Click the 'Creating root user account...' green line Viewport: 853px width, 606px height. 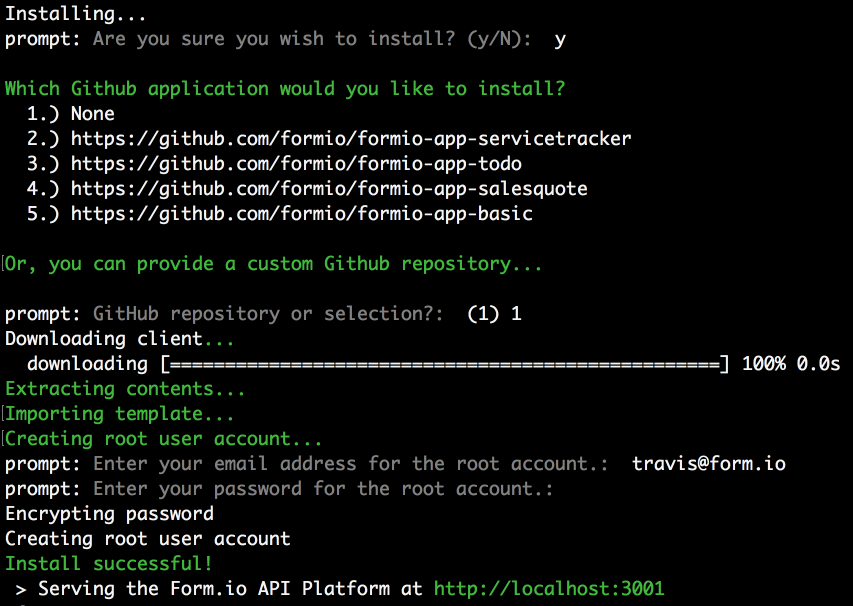click(x=164, y=439)
